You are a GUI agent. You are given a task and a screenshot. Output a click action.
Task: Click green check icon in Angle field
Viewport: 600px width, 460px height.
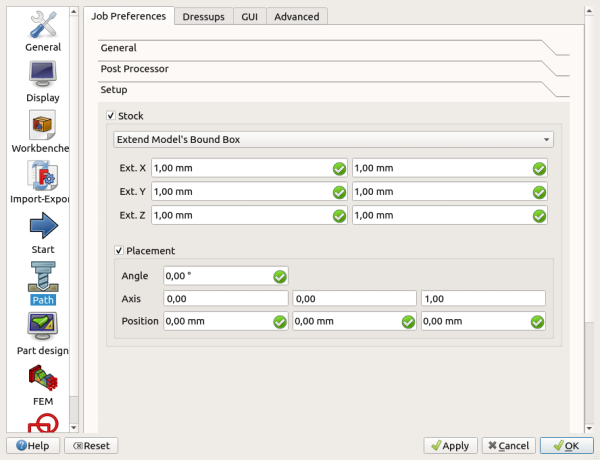click(x=280, y=277)
